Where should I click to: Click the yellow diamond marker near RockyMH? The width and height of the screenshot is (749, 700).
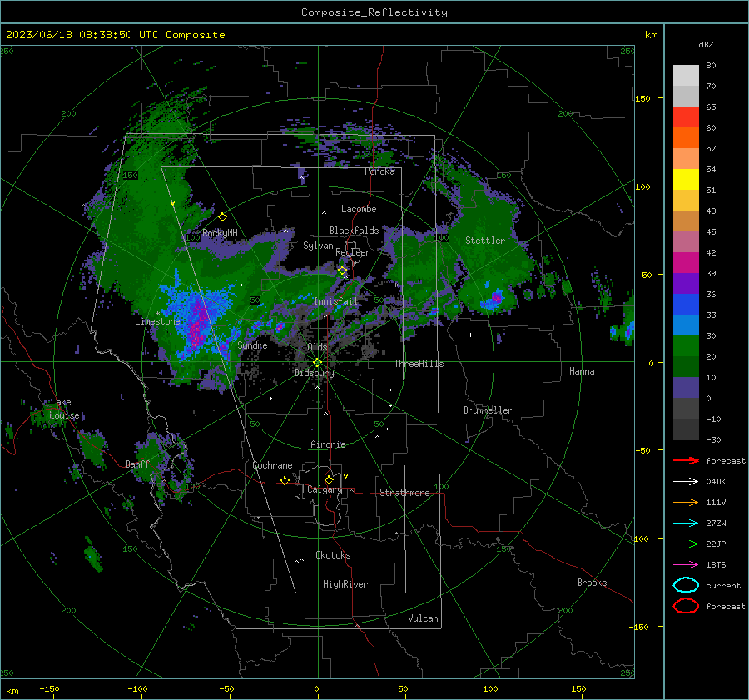pyautogui.click(x=222, y=217)
